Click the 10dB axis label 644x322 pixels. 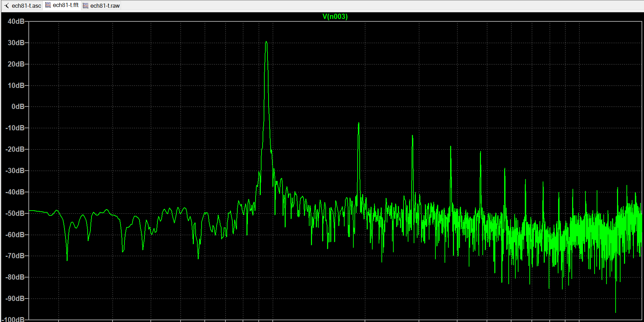point(16,85)
